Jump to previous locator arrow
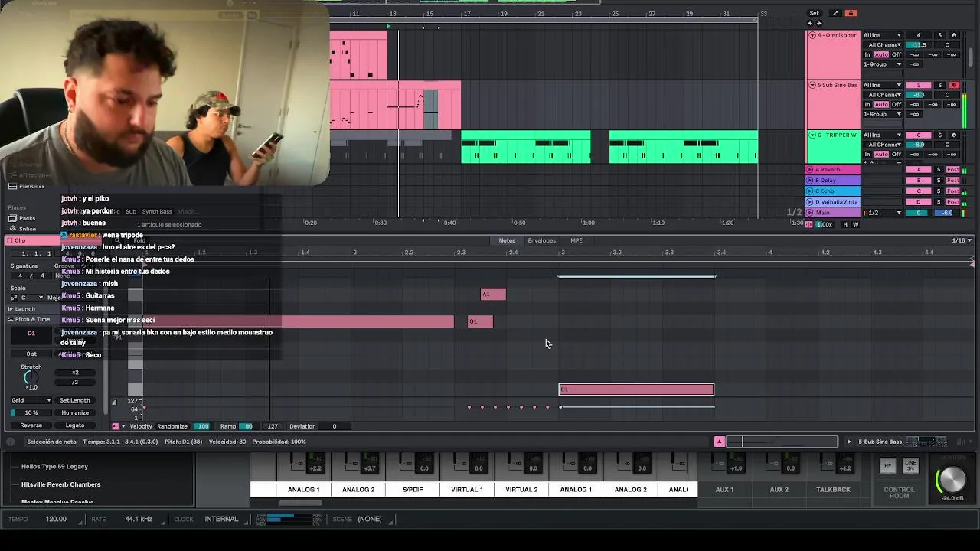Viewport: 980px width, 551px height. (811, 23)
